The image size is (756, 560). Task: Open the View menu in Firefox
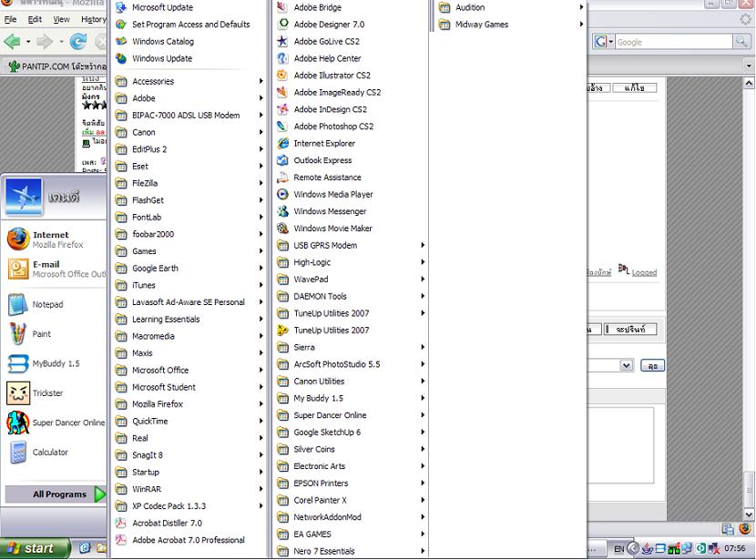coord(61,19)
